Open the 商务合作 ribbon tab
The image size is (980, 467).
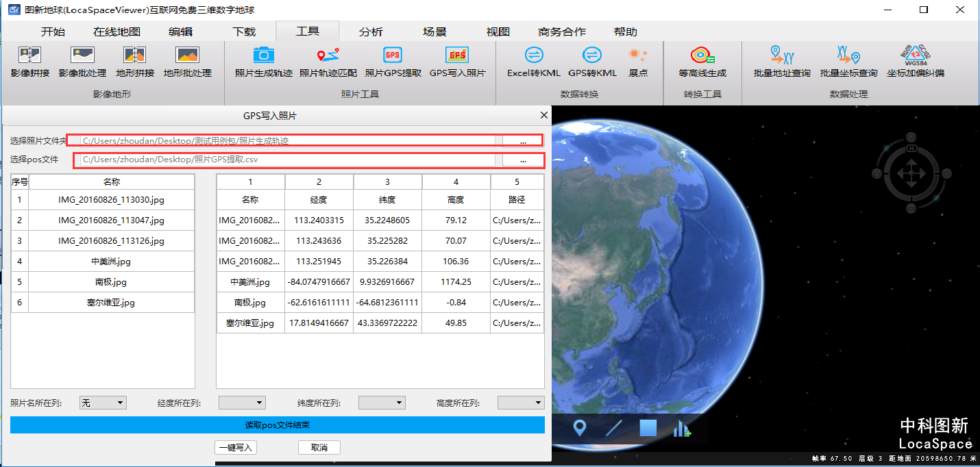562,31
